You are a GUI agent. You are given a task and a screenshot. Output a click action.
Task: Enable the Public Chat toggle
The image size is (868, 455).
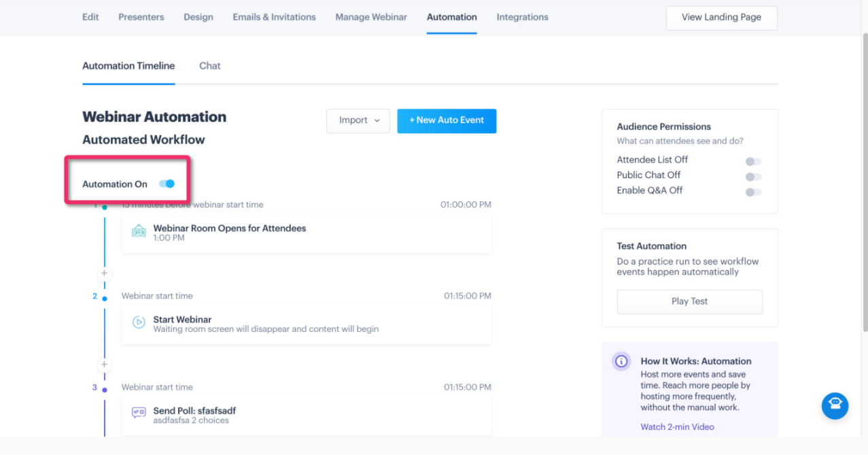point(753,177)
